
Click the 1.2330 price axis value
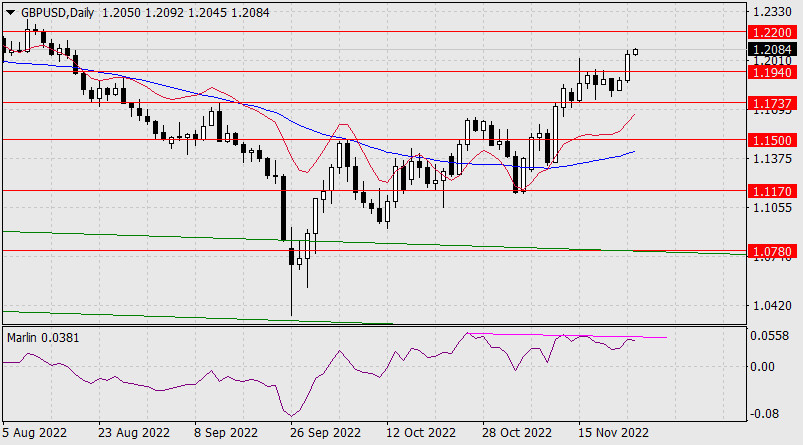pos(772,11)
